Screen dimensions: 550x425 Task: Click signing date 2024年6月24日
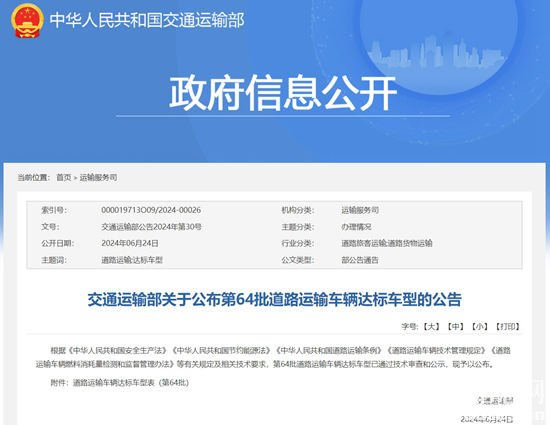click(x=487, y=419)
